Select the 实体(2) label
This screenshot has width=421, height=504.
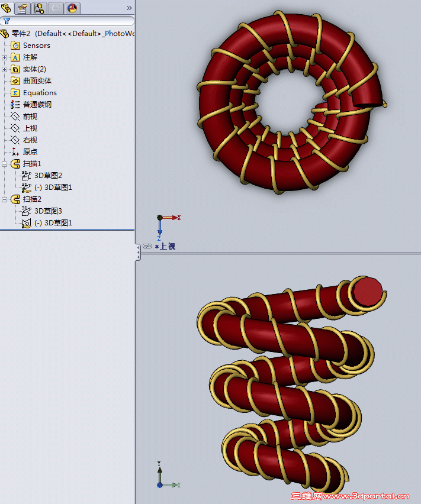pos(34,69)
